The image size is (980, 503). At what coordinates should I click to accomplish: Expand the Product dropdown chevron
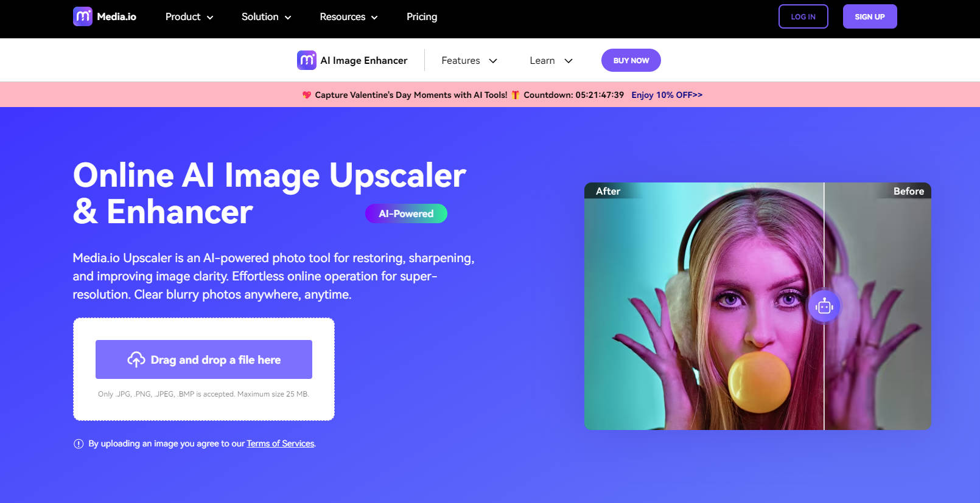point(210,18)
